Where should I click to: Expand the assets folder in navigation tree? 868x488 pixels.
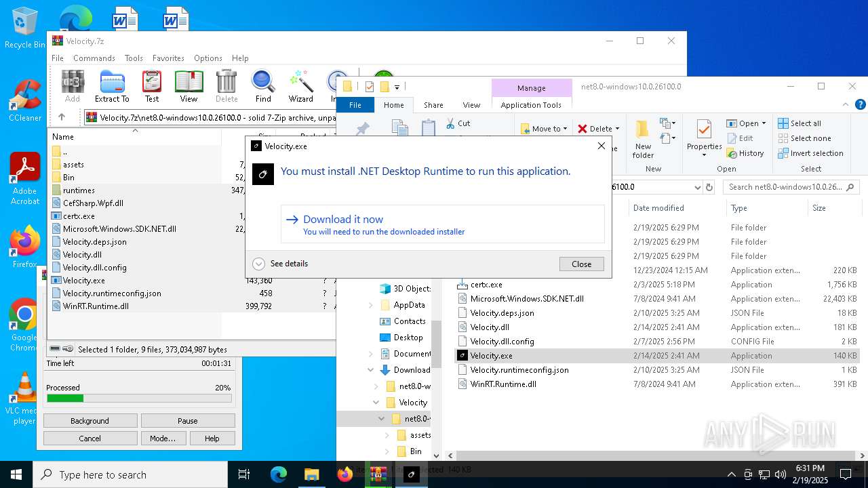pyautogui.click(x=387, y=435)
